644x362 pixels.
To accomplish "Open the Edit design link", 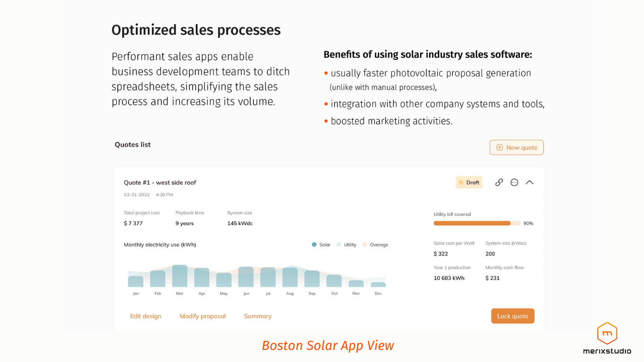I will coord(145,316).
